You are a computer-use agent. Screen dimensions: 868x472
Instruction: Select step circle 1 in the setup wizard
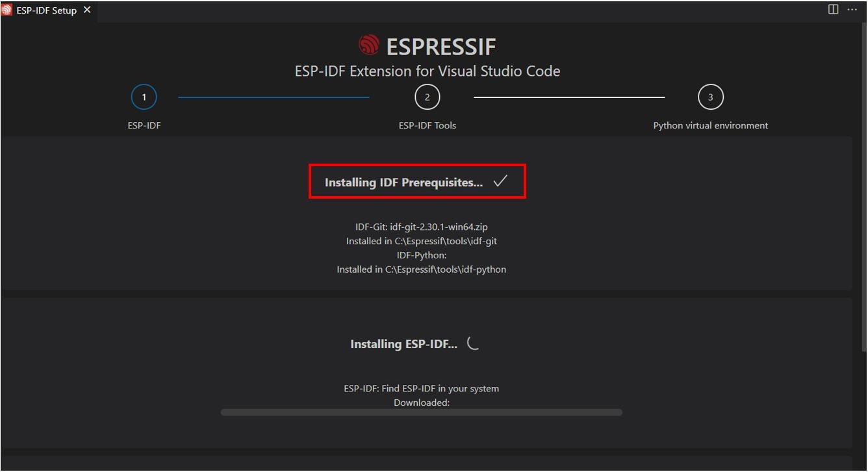click(x=144, y=96)
